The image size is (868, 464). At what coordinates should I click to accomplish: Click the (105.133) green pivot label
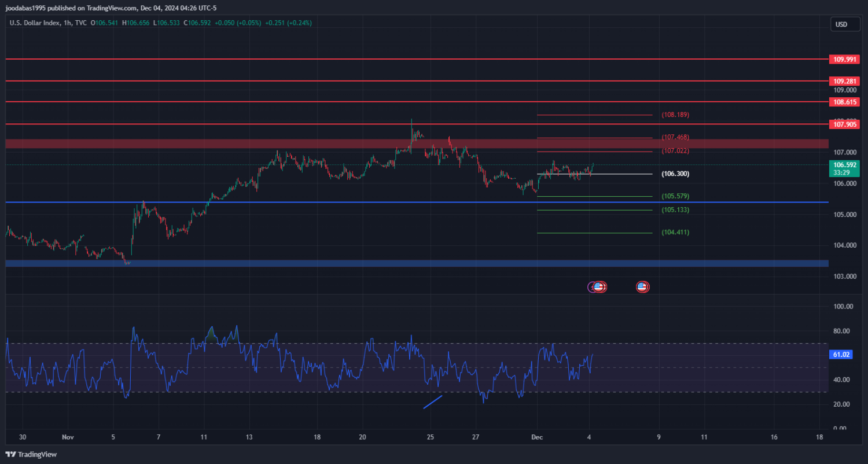point(675,209)
